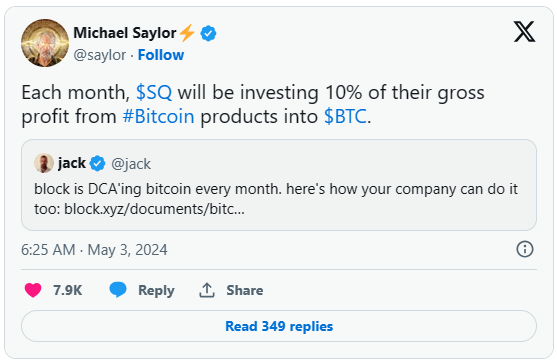Click the Read 349 replies button
This screenshot has height=363, width=557.
click(x=279, y=326)
